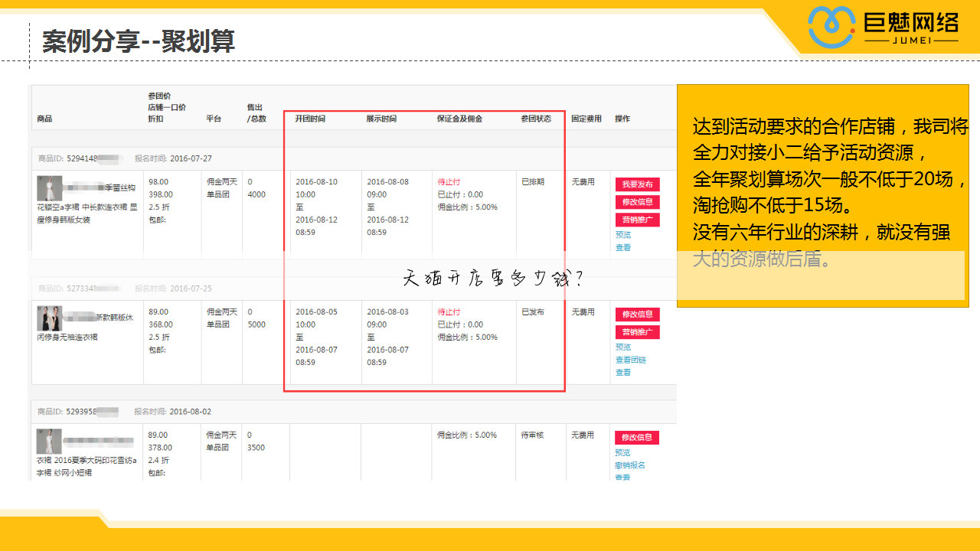
Task: Click 查看 link for the 已排期 product
Action: click(x=623, y=247)
